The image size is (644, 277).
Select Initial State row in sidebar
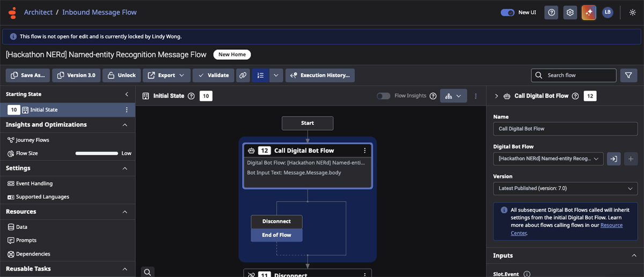[68, 110]
